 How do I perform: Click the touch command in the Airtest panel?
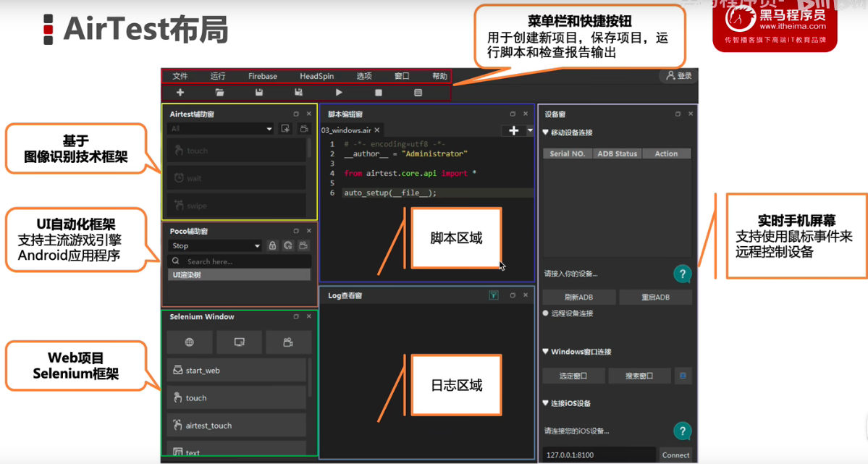237,150
